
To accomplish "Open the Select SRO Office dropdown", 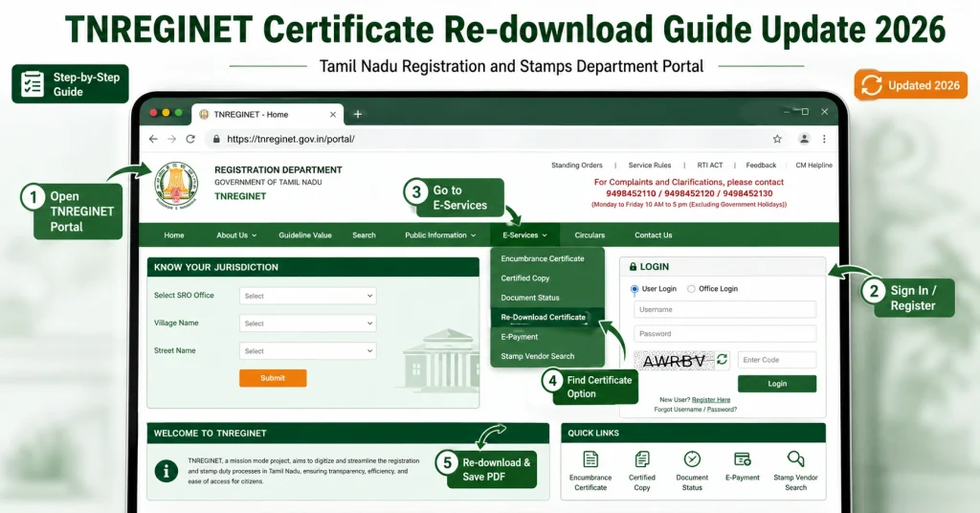I will point(307,296).
